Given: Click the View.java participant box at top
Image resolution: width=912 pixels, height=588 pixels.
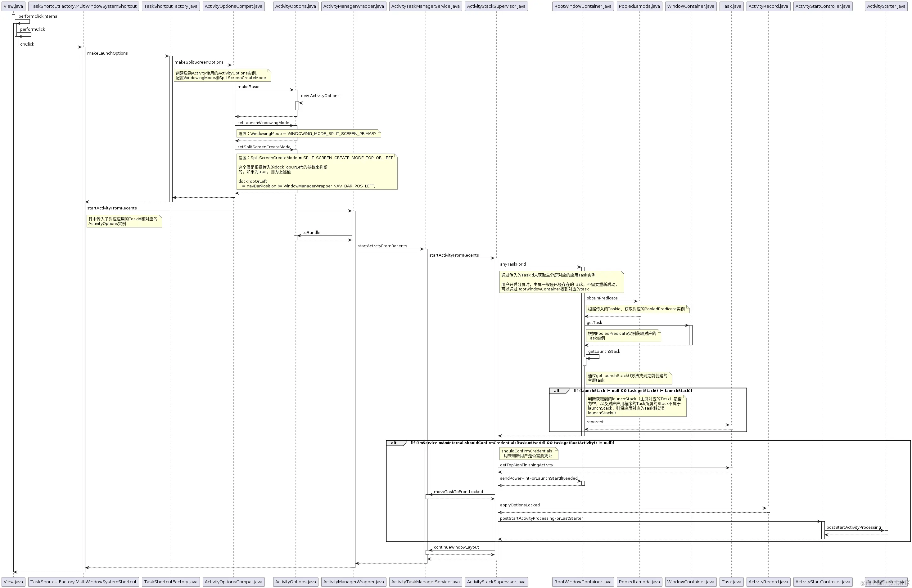Looking at the screenshot, I should (13, 6).
